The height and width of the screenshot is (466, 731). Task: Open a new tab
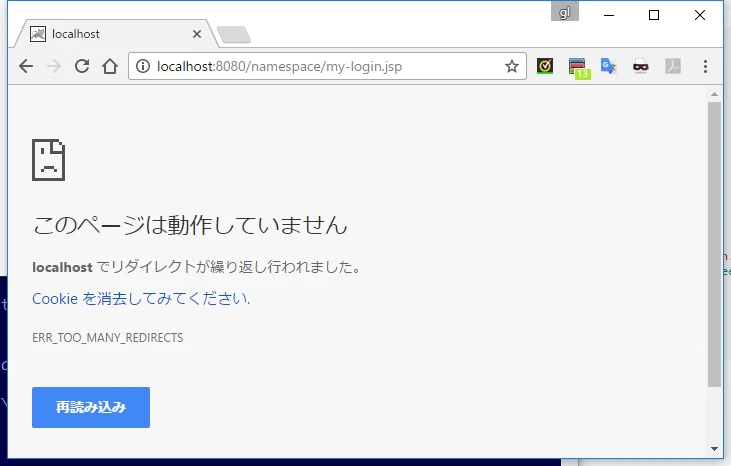point(234,35)
